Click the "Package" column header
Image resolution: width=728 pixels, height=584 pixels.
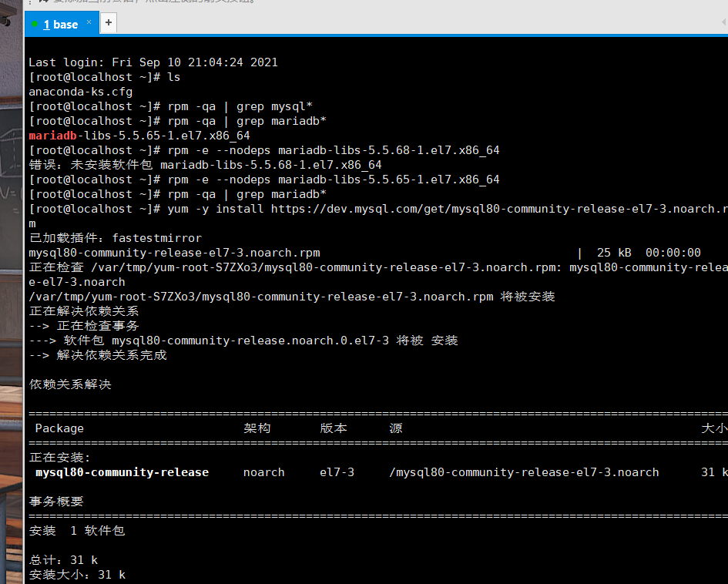59,428
